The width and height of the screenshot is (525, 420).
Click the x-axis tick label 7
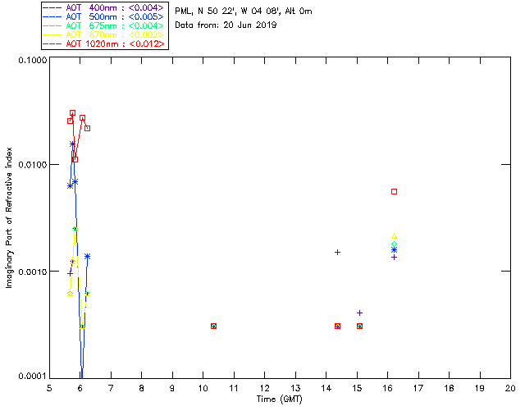tap(111, 388)
